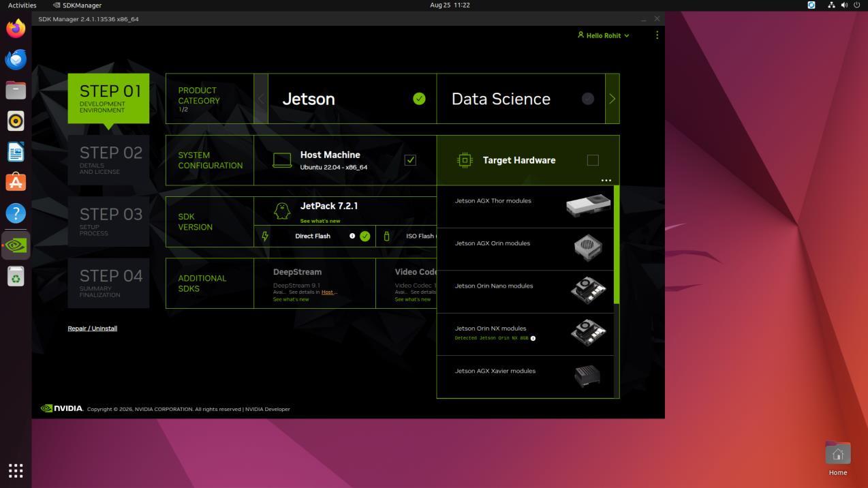Toggle the Host Machine checkbox
Screen dimensions: 868x488
pos(410,160)
